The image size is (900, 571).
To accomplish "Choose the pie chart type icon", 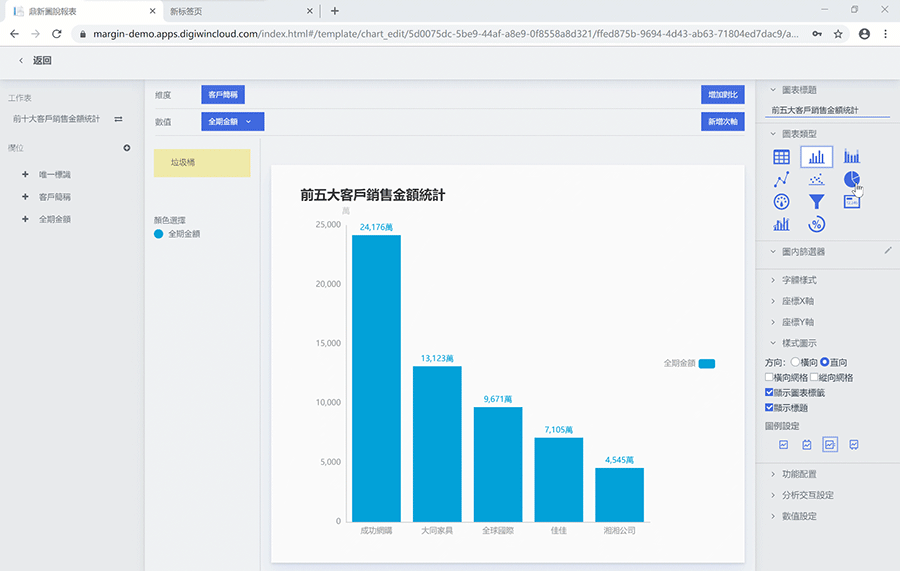I will pyautogui.click(x=851, y=179).
